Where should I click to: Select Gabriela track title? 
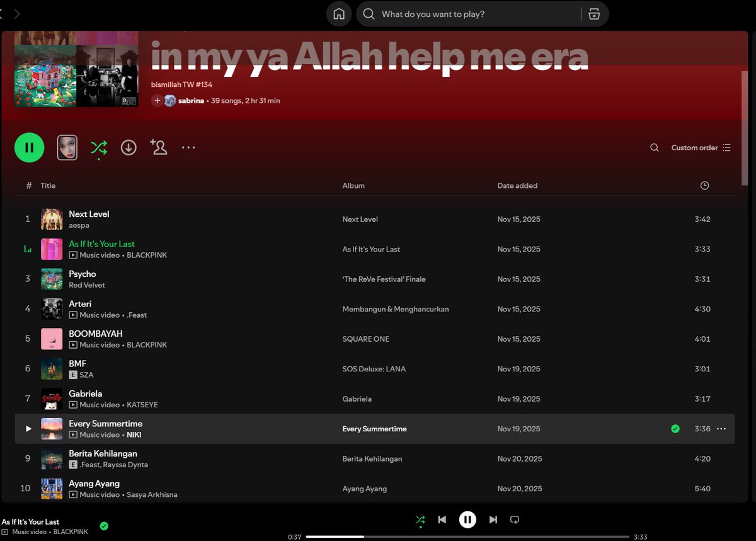point(86,393)
